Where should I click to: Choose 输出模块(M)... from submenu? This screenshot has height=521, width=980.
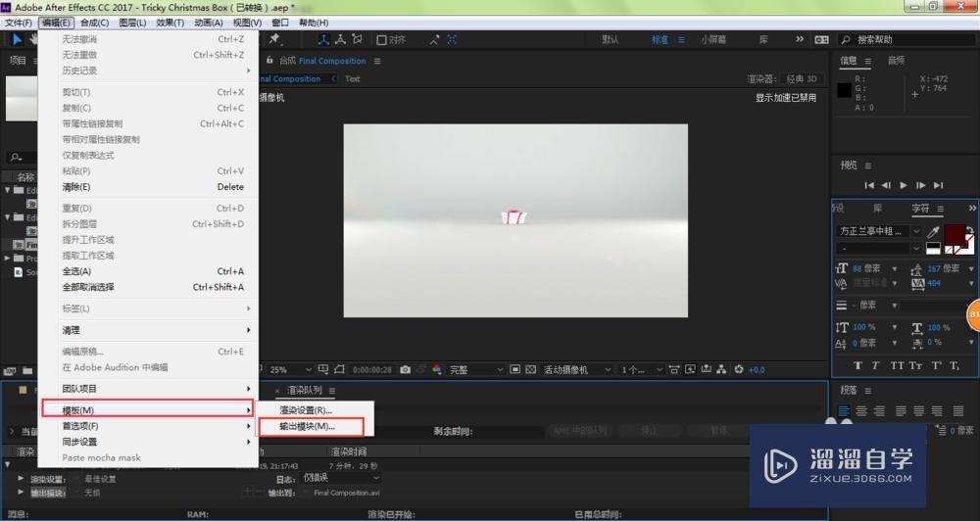(x=311, y=427)
